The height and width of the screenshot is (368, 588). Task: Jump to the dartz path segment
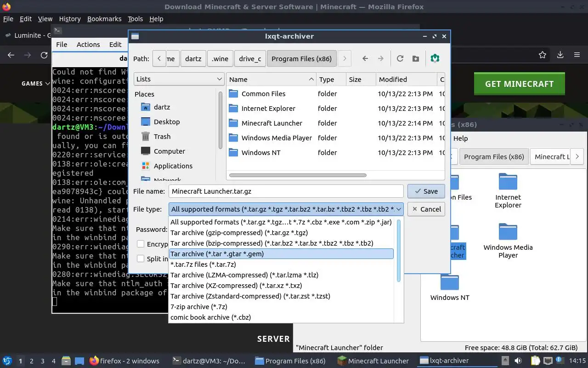click(193, 58)
